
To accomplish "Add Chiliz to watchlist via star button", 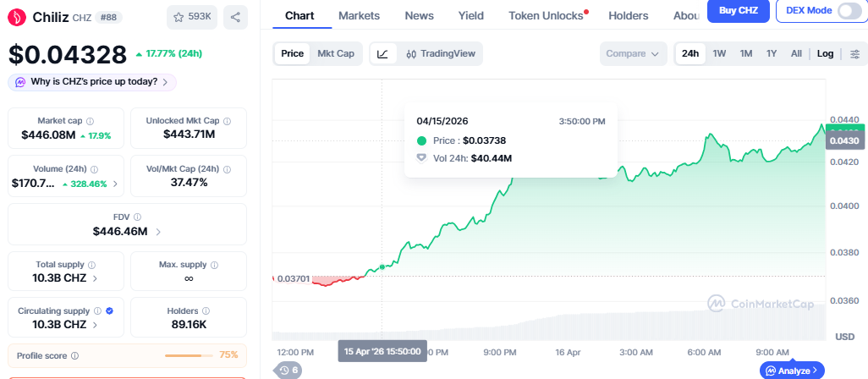I will pos(192,18).
